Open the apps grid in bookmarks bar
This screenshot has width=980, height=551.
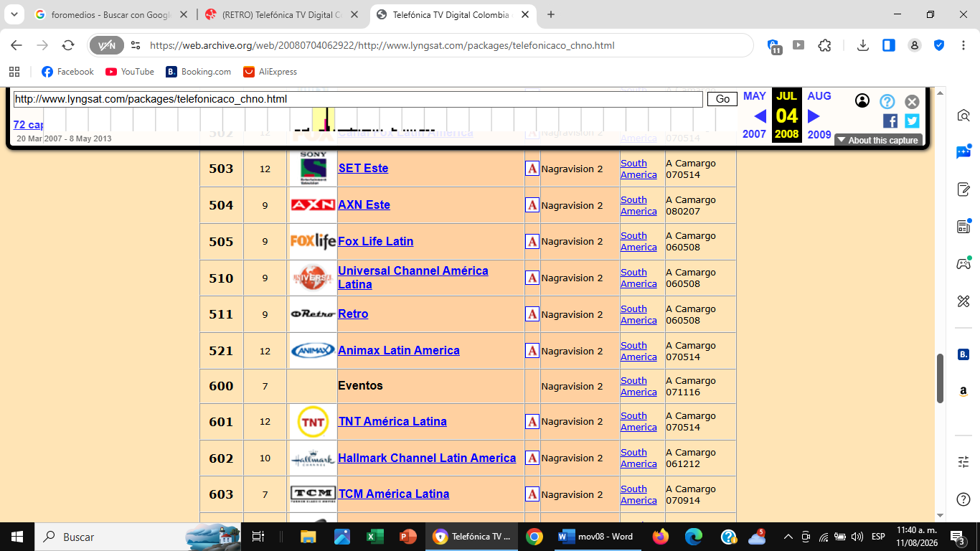click(14, 72)
